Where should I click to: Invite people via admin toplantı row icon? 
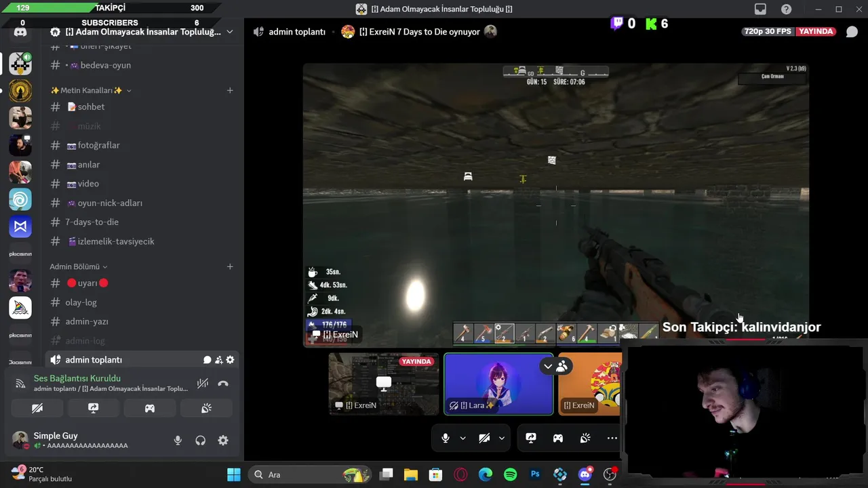pyautogui.click(x=219, y=360)
